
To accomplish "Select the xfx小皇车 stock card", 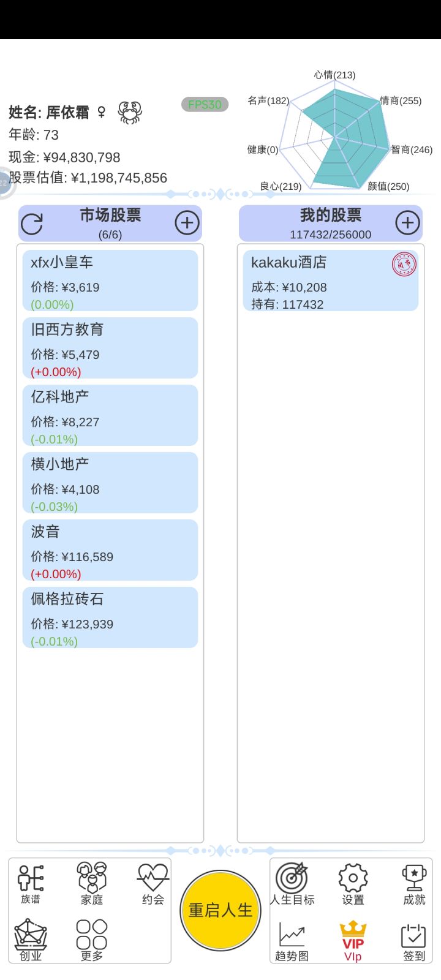I will [110, 281].
